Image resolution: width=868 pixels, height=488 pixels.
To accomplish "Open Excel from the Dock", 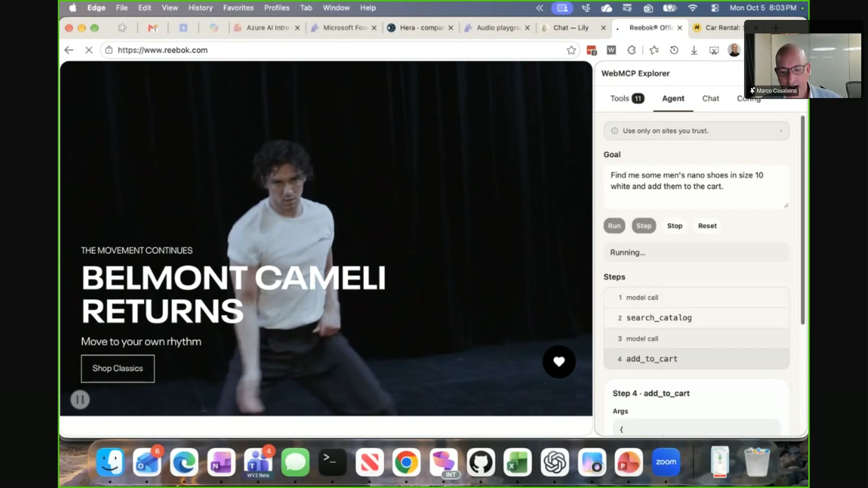I will pos(518,462).
